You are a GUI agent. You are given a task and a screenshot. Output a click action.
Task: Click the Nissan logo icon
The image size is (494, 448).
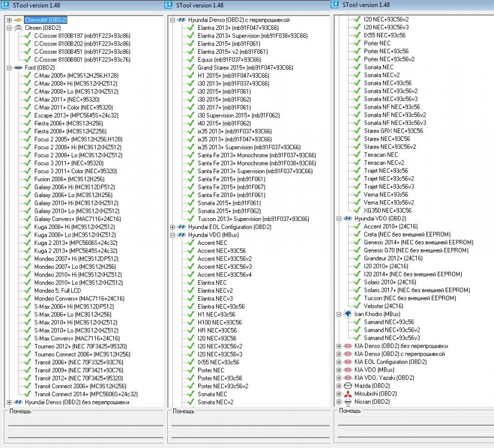[x=348, y=401]
